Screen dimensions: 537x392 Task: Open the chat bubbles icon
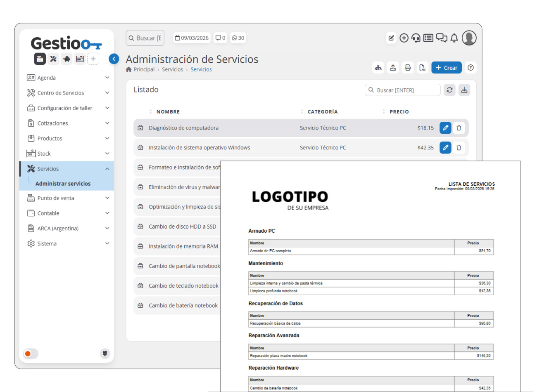point(442,38)
